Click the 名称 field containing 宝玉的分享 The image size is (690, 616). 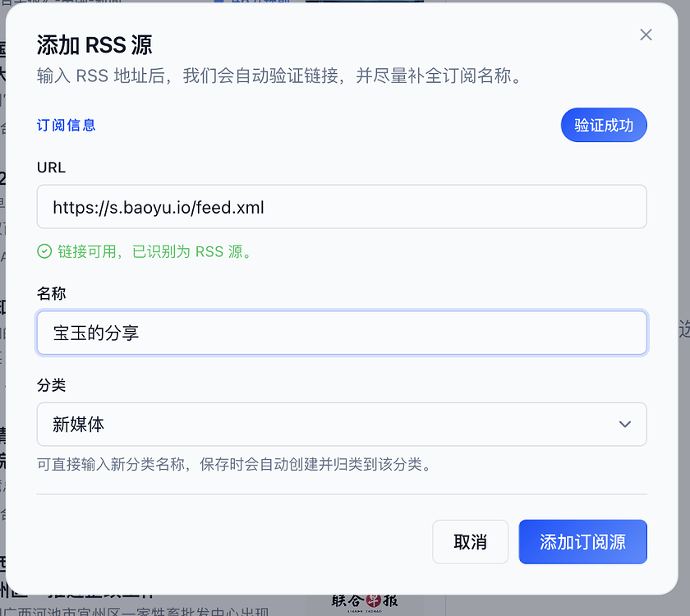[x=342, y=333]
